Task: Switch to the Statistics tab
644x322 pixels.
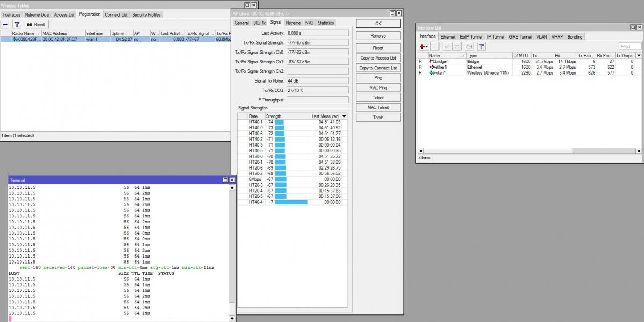Action: [326, 23]
